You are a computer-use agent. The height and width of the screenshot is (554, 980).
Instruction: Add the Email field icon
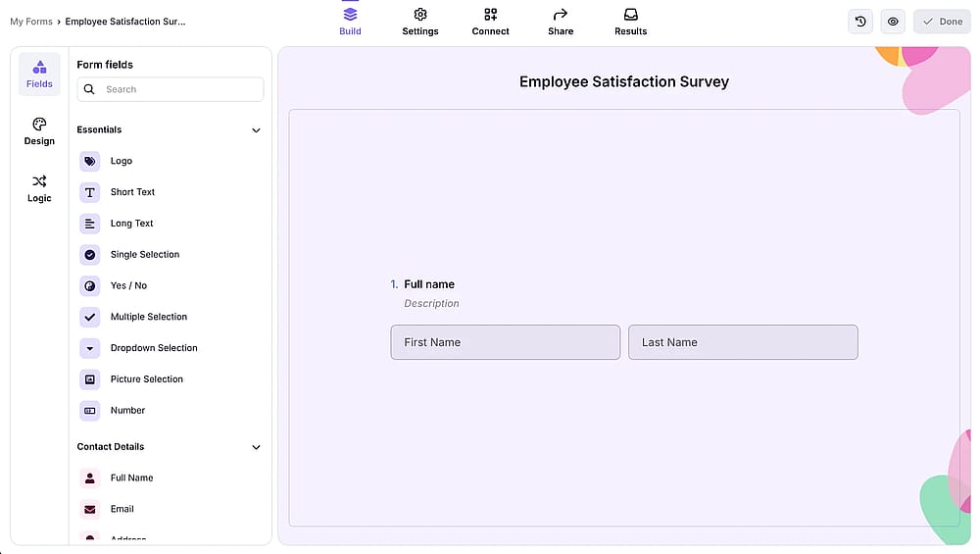[x=90, y=510]
